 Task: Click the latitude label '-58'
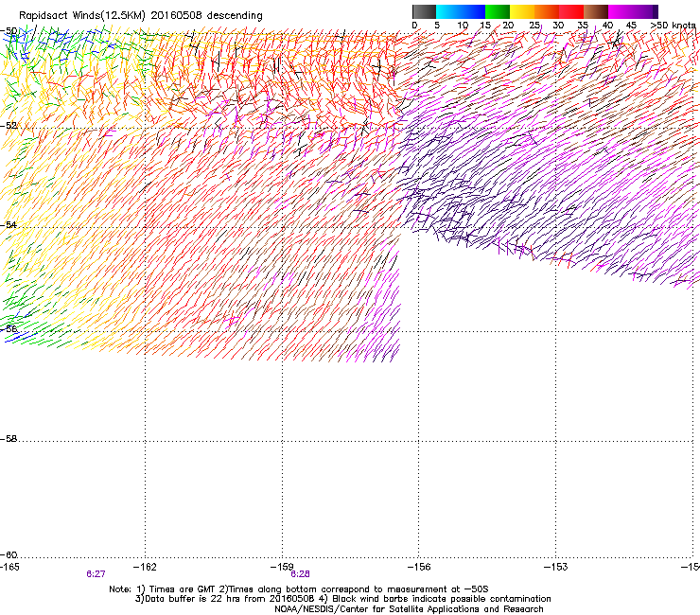tap(9, 439)
